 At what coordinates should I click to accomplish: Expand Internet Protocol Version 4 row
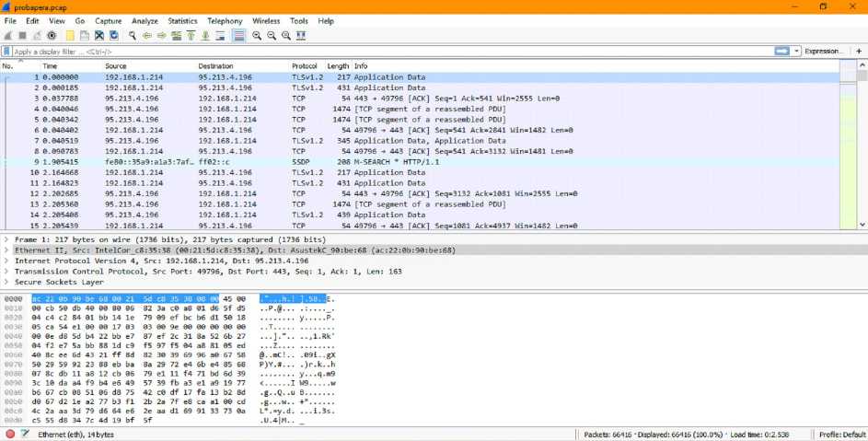[6, 261]
